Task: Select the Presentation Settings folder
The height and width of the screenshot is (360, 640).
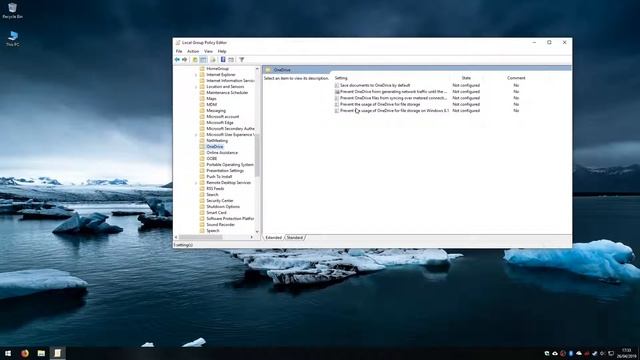Action: (x=221, y=171)
